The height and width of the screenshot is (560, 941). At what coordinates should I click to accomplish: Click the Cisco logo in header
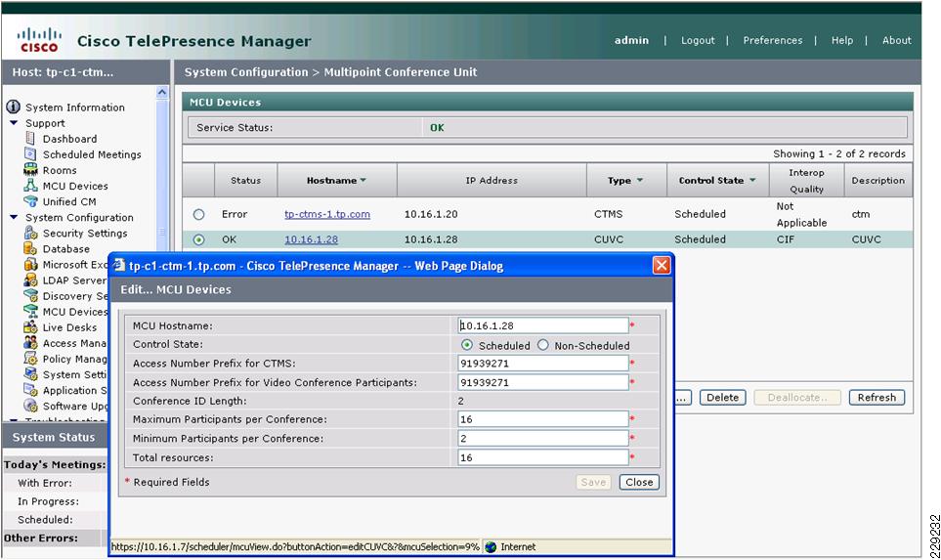[40, 40]
